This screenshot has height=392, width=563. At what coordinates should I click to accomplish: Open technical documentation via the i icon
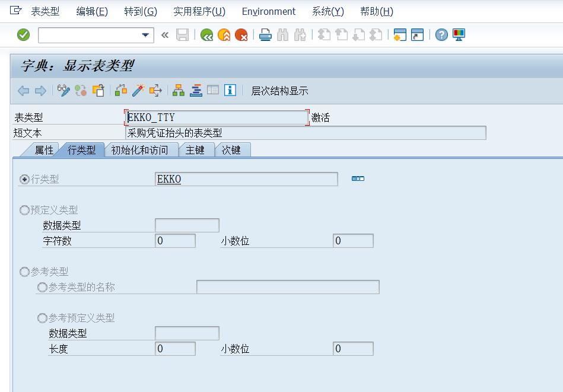230,90
